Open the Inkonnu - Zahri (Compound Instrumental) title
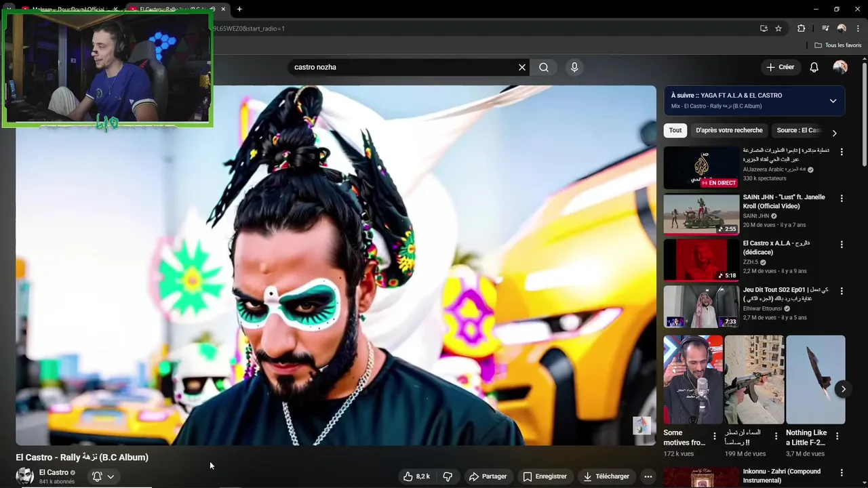The image size is (868, 488). [781, 476]
